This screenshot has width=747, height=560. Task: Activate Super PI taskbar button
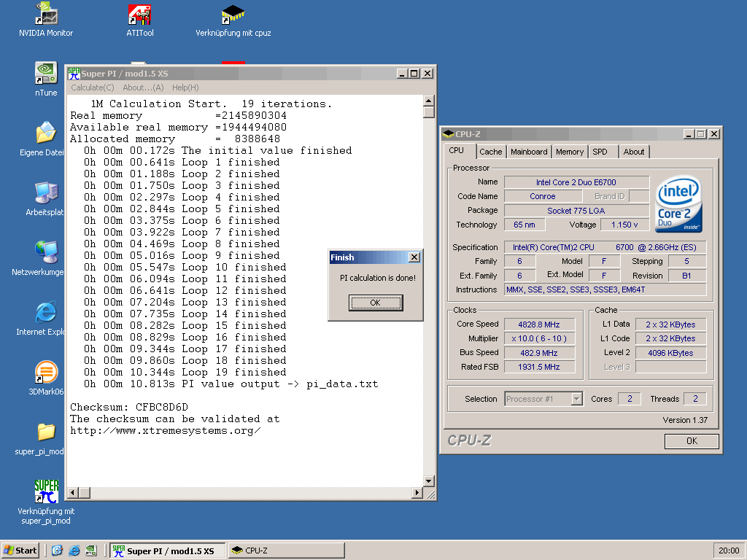tap(167, 551)
